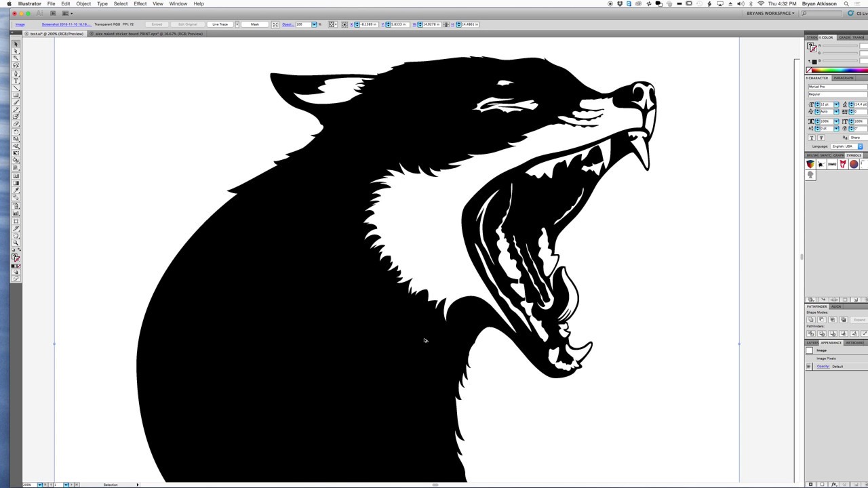The image size is (868, 488).
Task: Select the Pen tool
Action: (16, 73)
